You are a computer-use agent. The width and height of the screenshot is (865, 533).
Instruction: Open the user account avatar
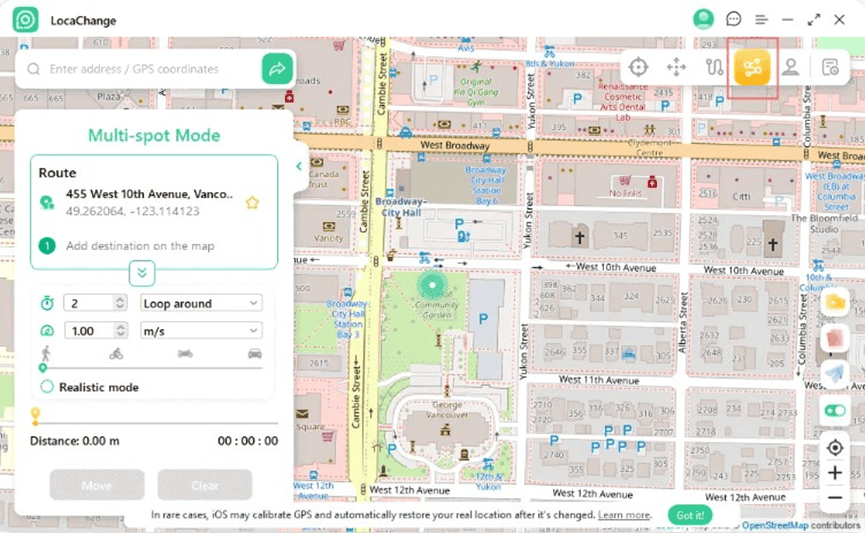[x=703, y=19]
